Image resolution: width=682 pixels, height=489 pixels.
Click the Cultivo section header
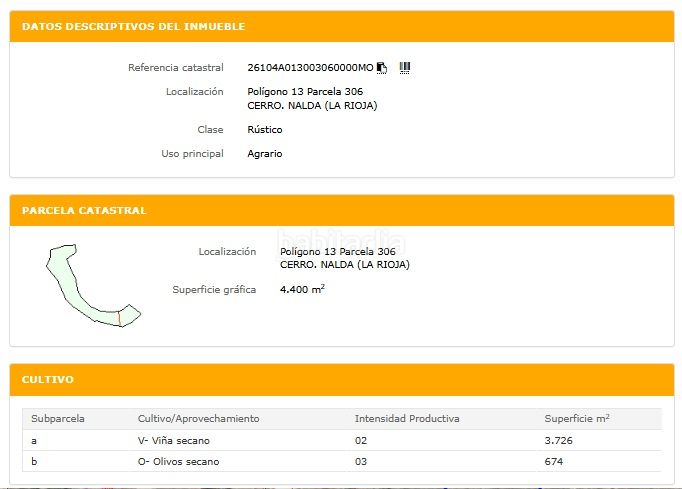coord(48,380)
